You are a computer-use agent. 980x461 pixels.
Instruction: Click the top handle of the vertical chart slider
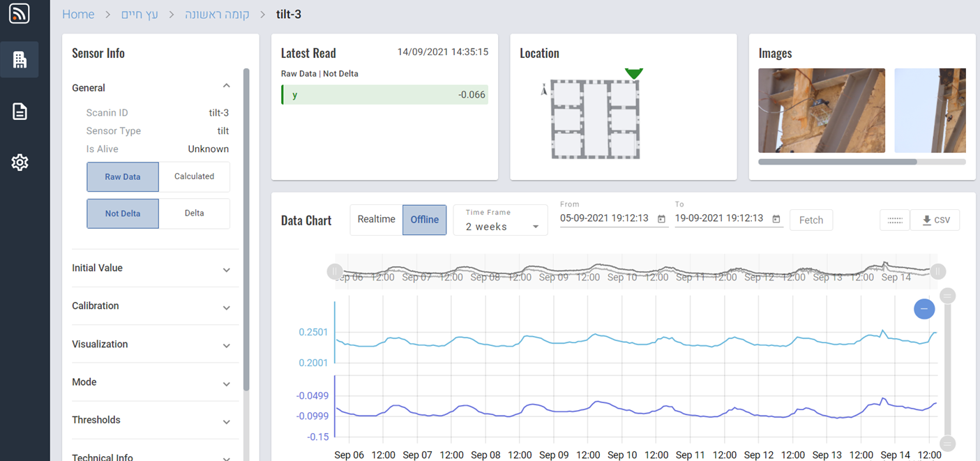point(947,296)
